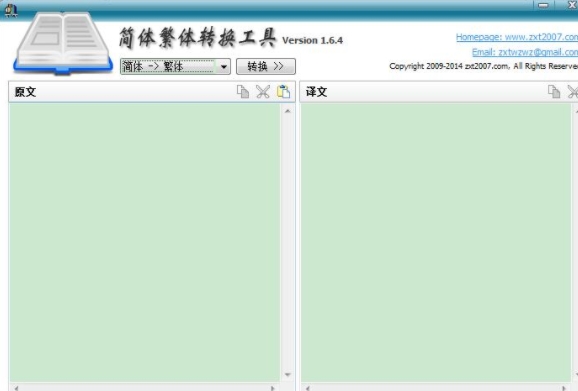Focus the 译文 output text area
The image size is (578, 391).
[x=436, y=242]
